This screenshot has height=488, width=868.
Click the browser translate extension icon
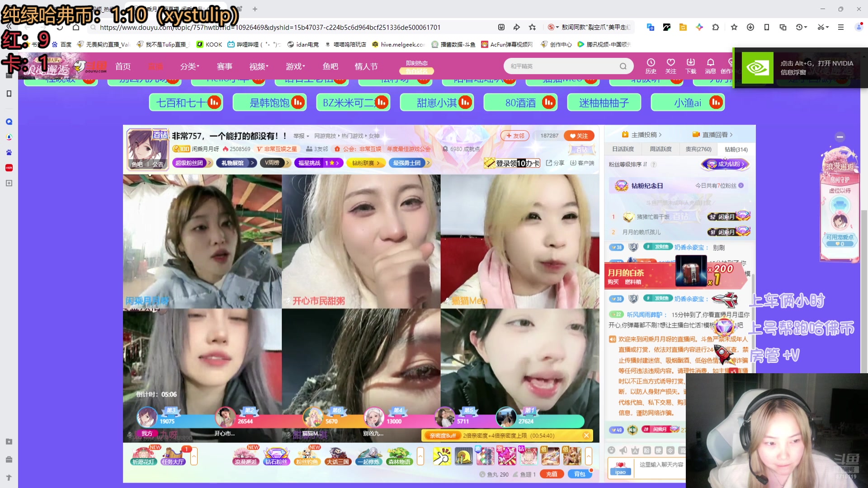coord(650,27)
